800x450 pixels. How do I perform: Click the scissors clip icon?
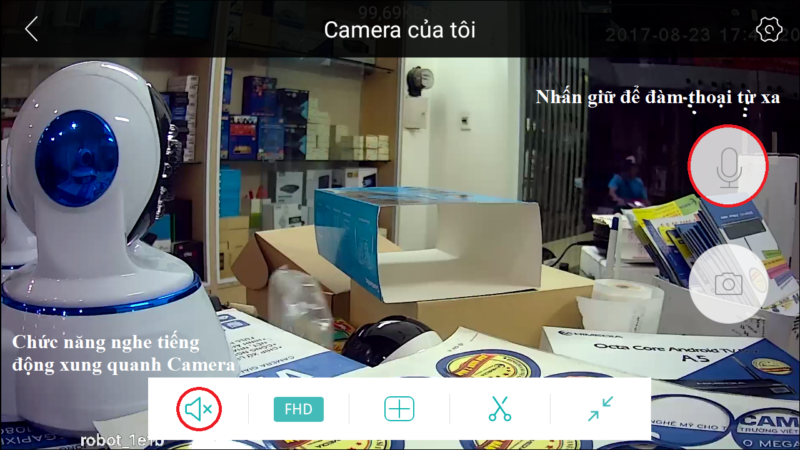coord(499,408)
